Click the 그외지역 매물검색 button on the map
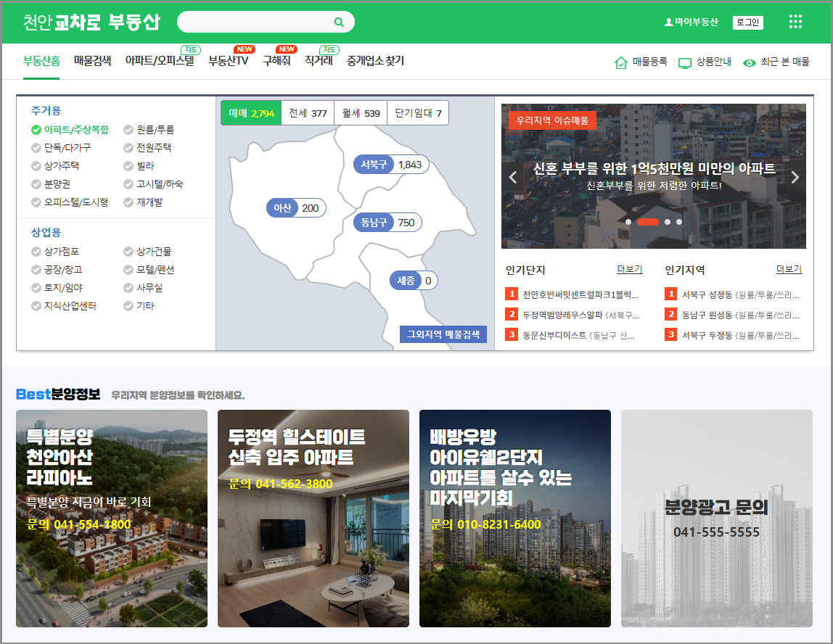Viewport: 833px width, 644px height. pyautogui.click(x=443, y=334)
